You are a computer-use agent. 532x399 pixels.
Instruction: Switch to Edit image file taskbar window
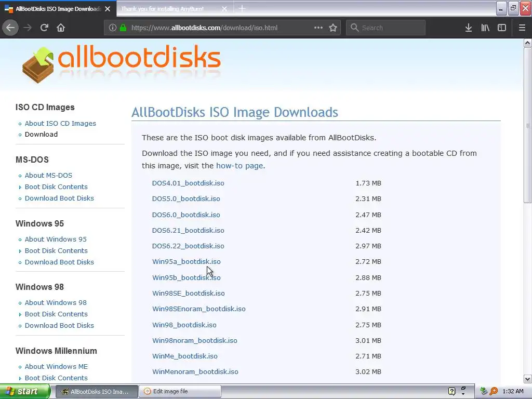click(180, 392)
